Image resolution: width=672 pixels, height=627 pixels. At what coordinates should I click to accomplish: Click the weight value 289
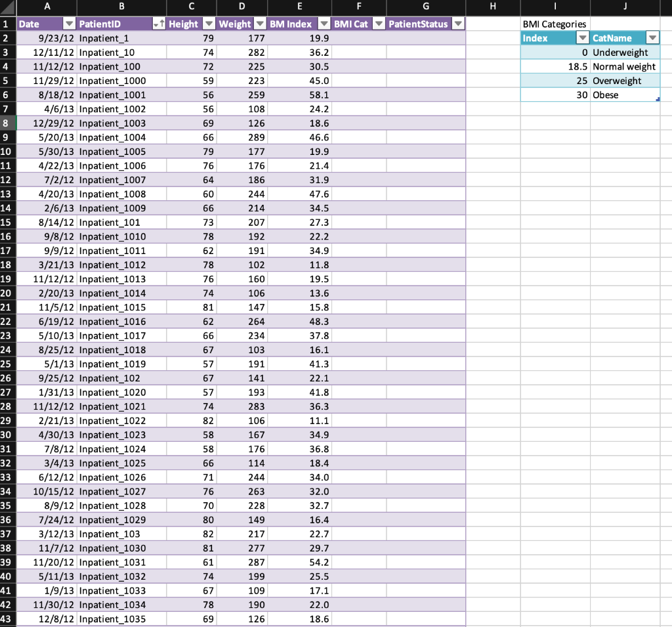point(242,137)
